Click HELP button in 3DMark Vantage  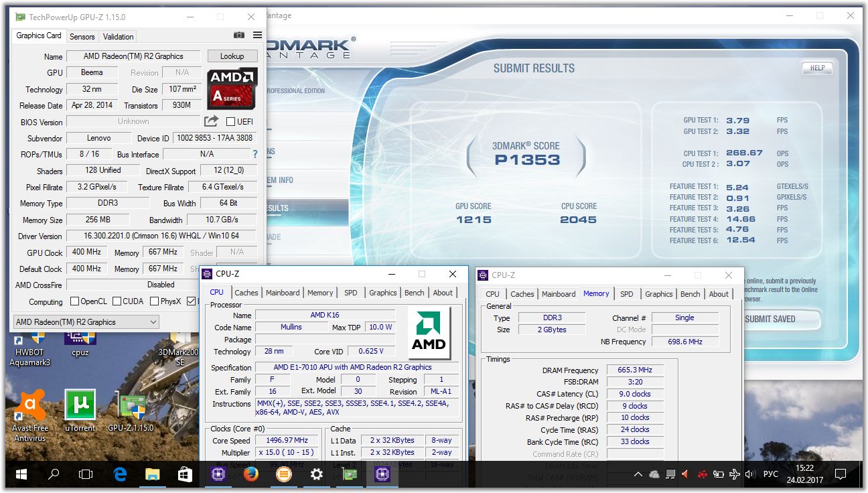tap(817, 68)
